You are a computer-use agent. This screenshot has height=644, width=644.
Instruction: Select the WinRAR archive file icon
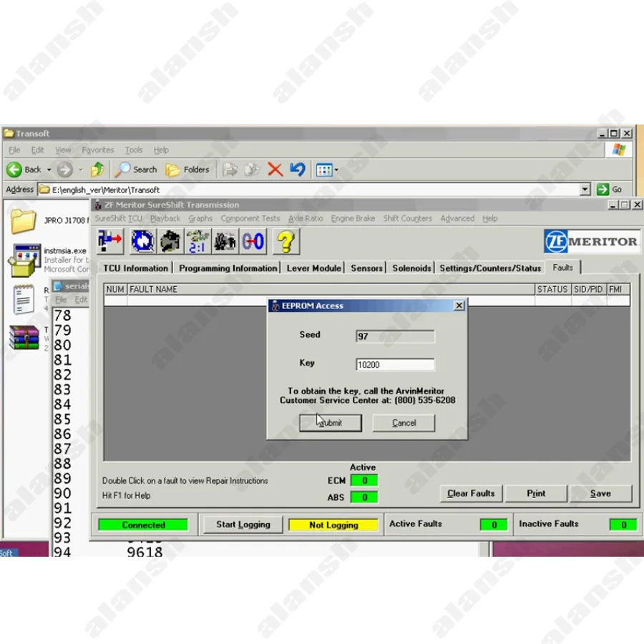point(24,338)
